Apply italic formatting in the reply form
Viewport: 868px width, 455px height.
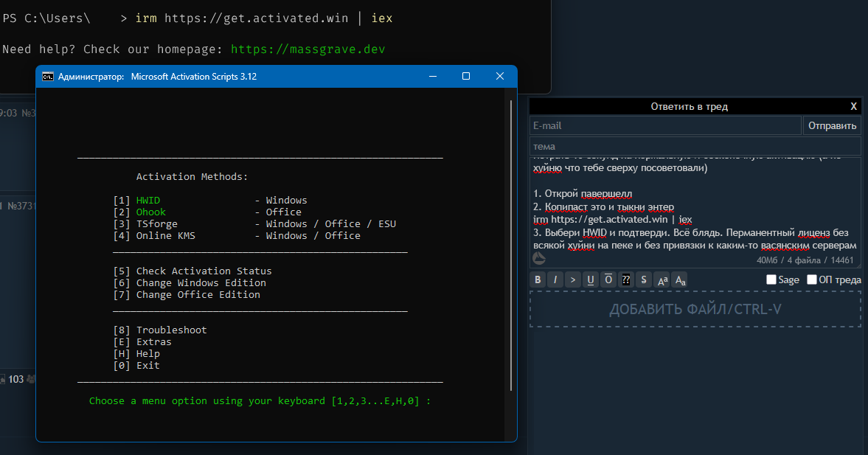[555, 279]
